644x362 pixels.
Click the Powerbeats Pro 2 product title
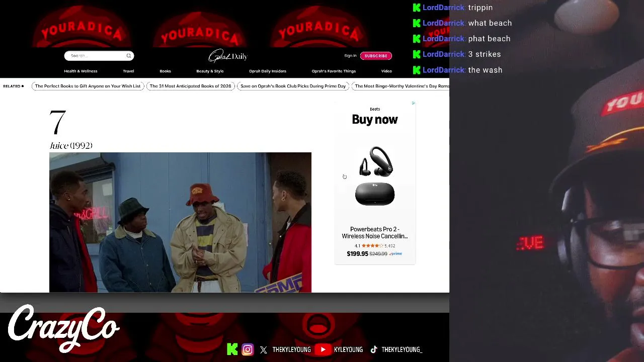[x=375, y=233]
